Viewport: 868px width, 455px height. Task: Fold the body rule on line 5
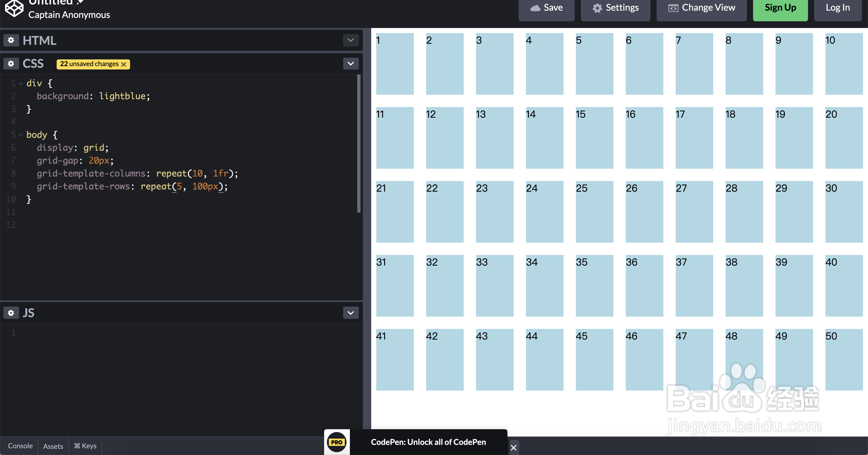coord(20,135)
